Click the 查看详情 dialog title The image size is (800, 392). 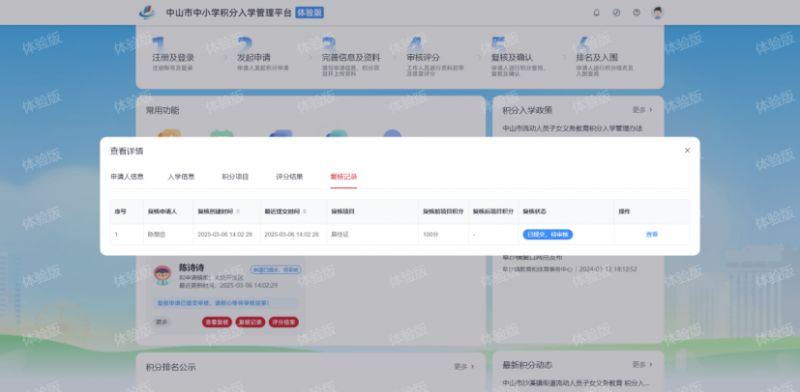[127, 151]
